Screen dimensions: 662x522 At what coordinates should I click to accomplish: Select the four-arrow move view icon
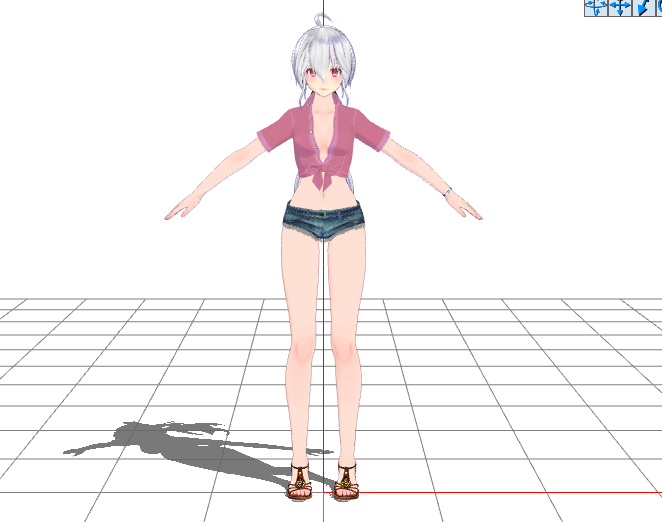[x=620, y=8]
